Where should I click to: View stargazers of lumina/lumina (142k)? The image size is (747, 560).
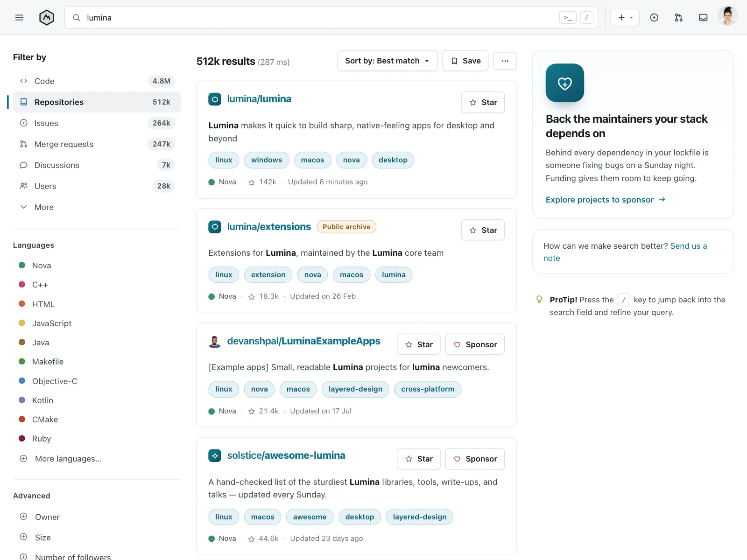262,182
